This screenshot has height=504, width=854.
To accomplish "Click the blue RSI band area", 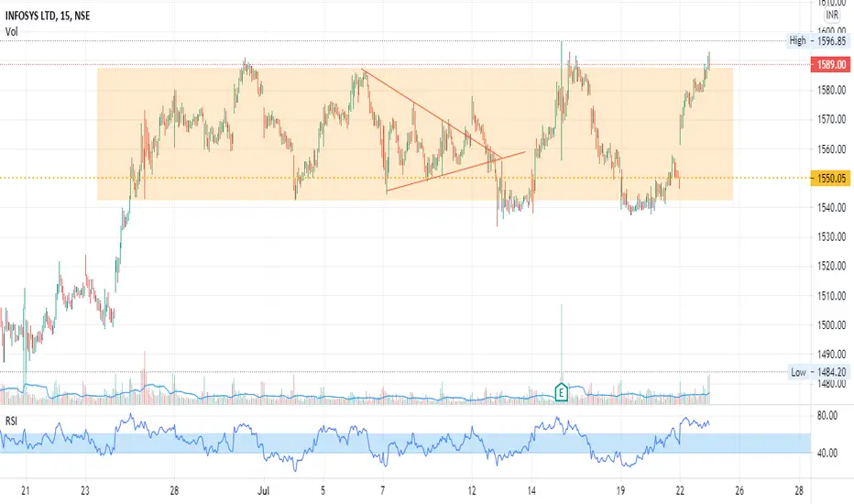I will pyautogui.click(x=405, y=443).
